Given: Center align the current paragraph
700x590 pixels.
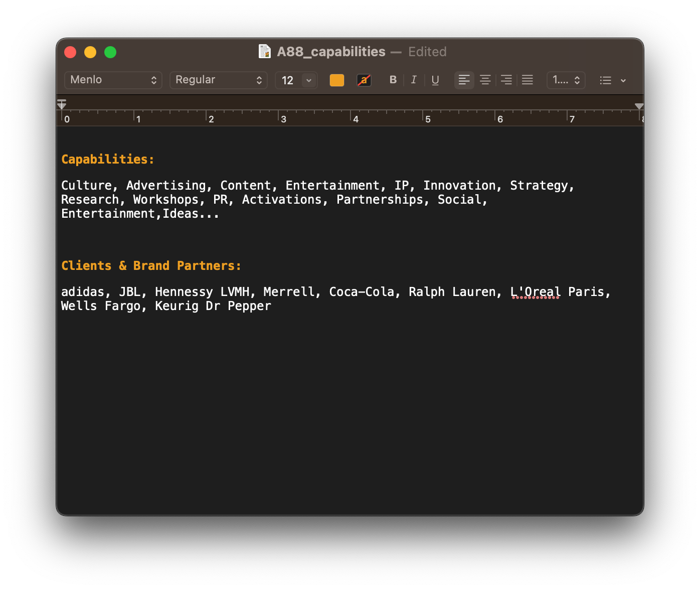Looking at the screenshot, I should click(485, 80).
